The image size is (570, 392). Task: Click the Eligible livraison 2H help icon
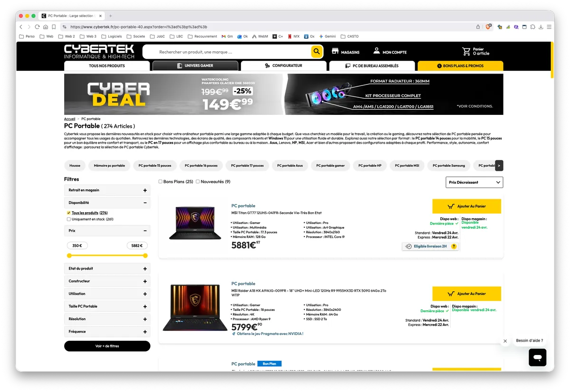[x=454, y=246]
